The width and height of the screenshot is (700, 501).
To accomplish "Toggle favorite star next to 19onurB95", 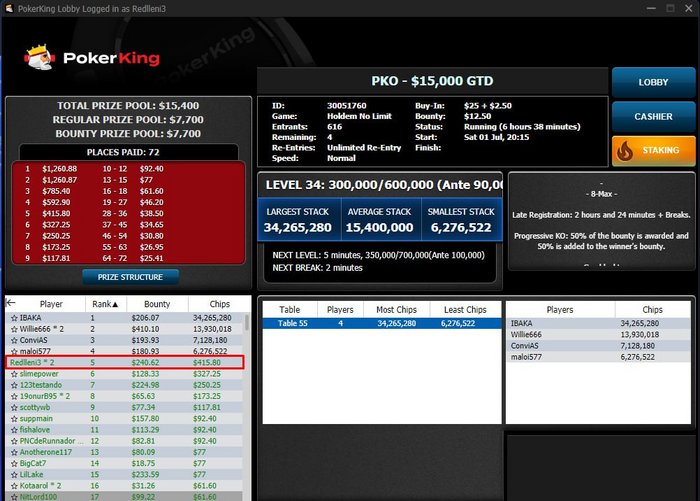I will click(x=14, y=396).
